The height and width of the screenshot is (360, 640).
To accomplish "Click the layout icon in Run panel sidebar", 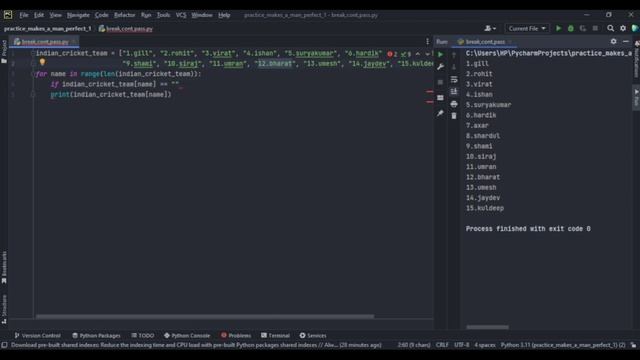I will coord(440,98).
